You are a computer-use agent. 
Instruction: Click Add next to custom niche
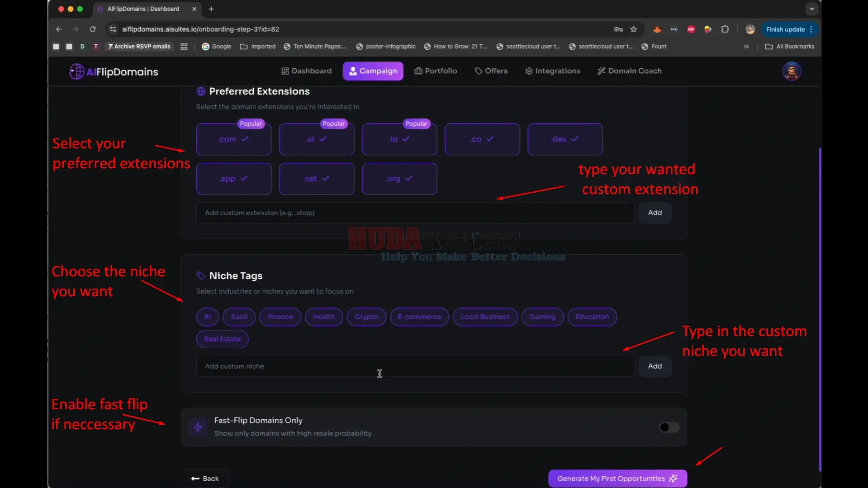[x=655, y=366]
